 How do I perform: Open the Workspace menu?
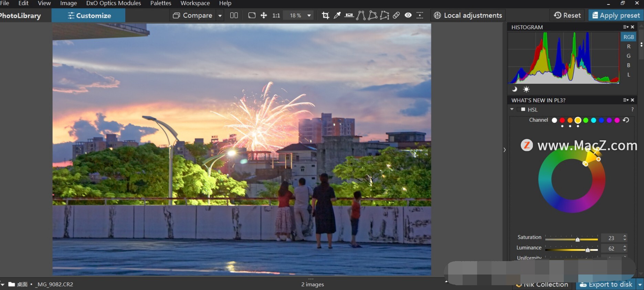195,3
